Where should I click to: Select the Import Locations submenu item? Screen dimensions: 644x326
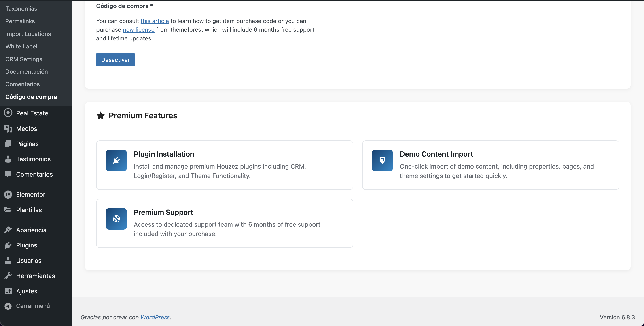(x=28, y=34)
